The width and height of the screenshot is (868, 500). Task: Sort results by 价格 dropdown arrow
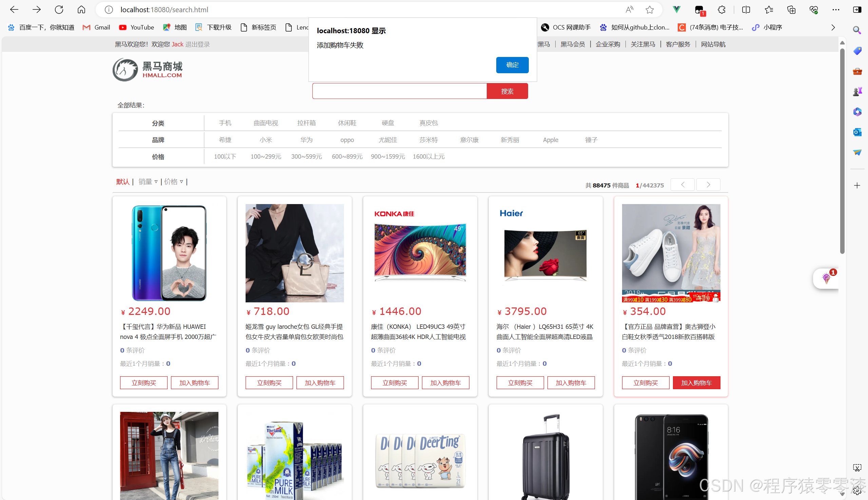coord(181,182)
